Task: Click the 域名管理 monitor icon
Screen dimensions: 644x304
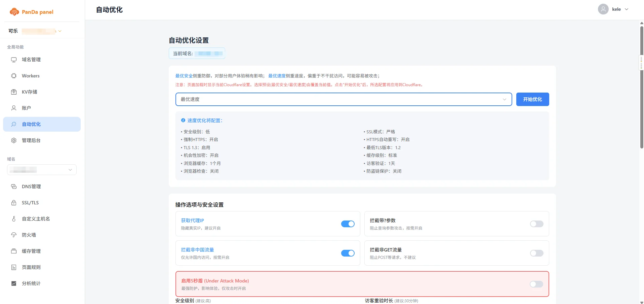Action: pos(14,60)
